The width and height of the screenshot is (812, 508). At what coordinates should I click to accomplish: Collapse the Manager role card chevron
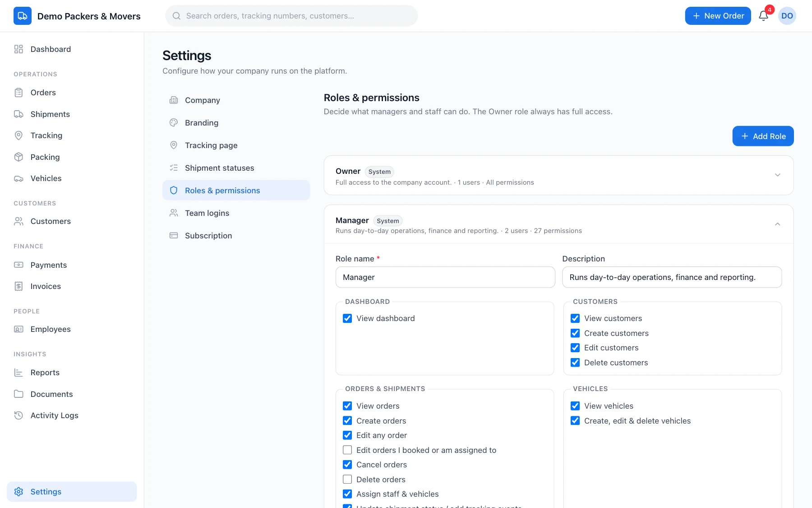point(777,224)
